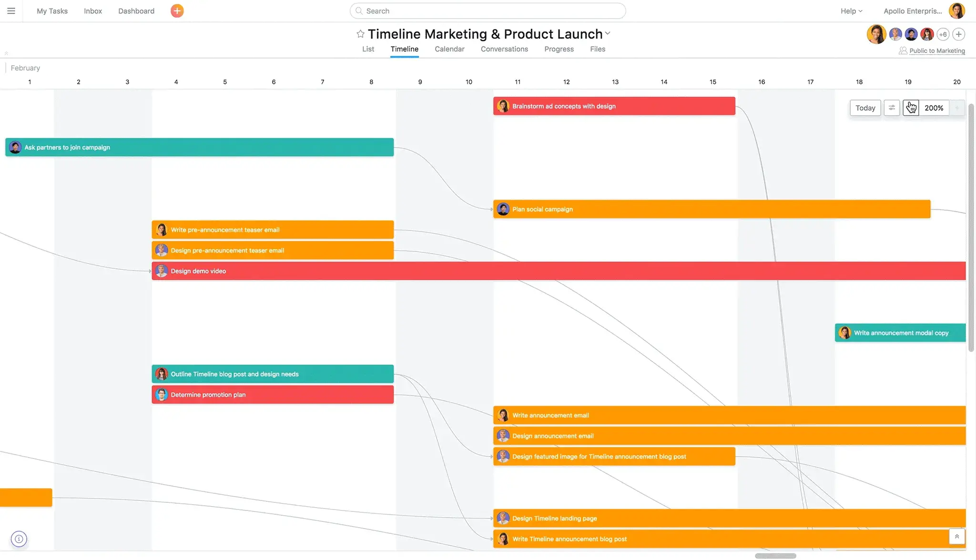Click the project title dropdown arrow
Screen dimensions: 976x560
(x=608, y=35)
